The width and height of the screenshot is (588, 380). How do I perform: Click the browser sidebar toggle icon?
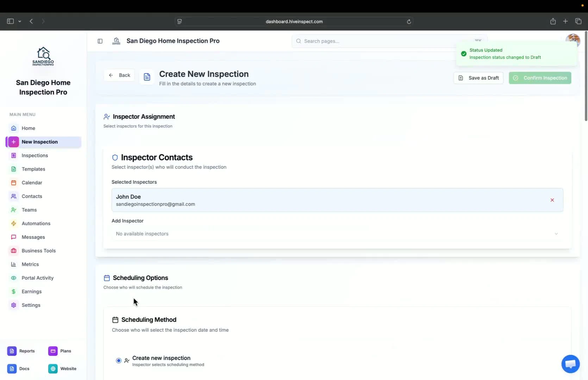(10, 21)
